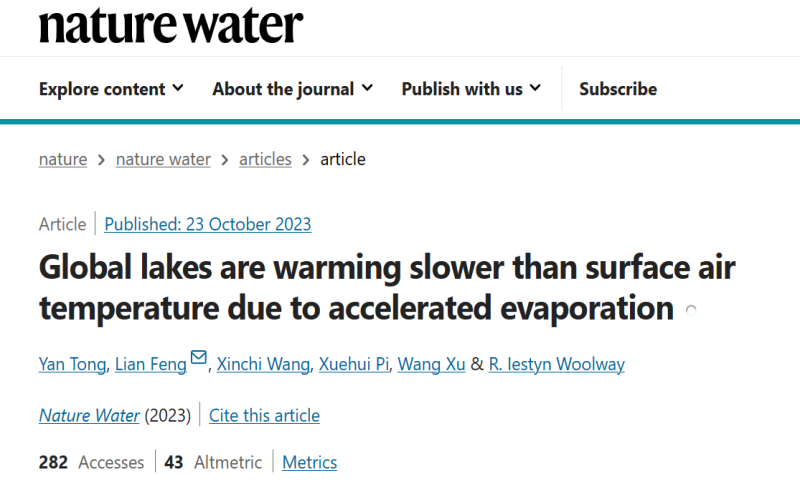Screen dimensions: 800x500
Task: Select author Xinchi Wang
Action: click(263, 364)
